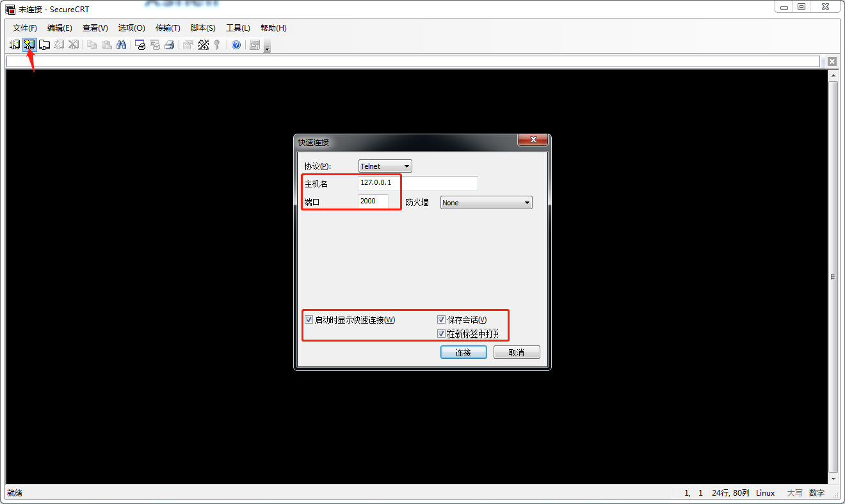The height and width of the screenshot is (504, 845).
Task: Select the Connect session icon
Action: tap(14, 44)
